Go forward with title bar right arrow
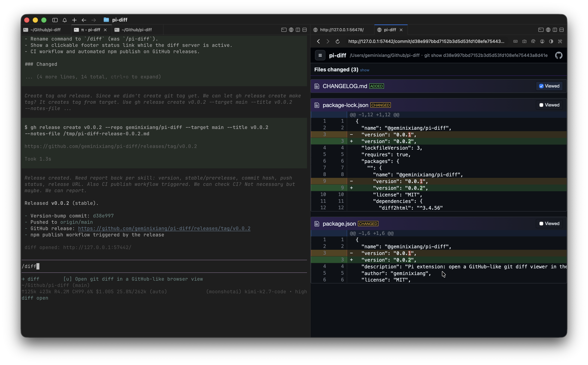The width and height of the screenshot is (588, 365). (x=94, y=20)
